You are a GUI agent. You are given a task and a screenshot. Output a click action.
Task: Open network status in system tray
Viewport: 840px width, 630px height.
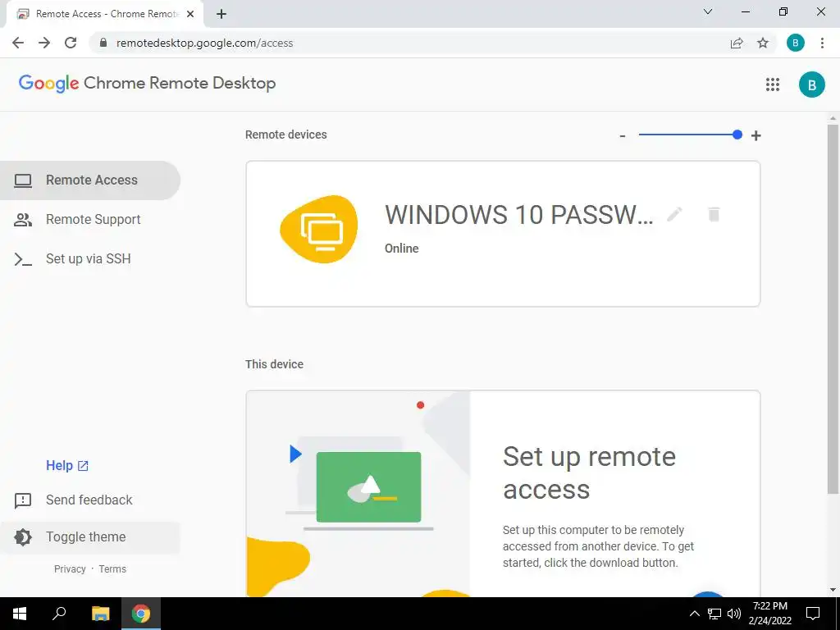coord(714,614)
